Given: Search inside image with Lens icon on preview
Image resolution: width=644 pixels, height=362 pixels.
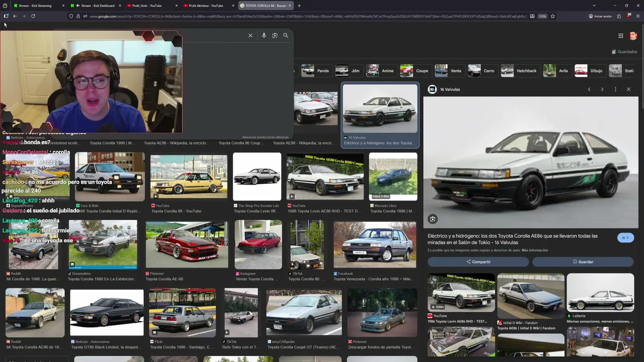Looking at the screenshot, I should [433, 219].
